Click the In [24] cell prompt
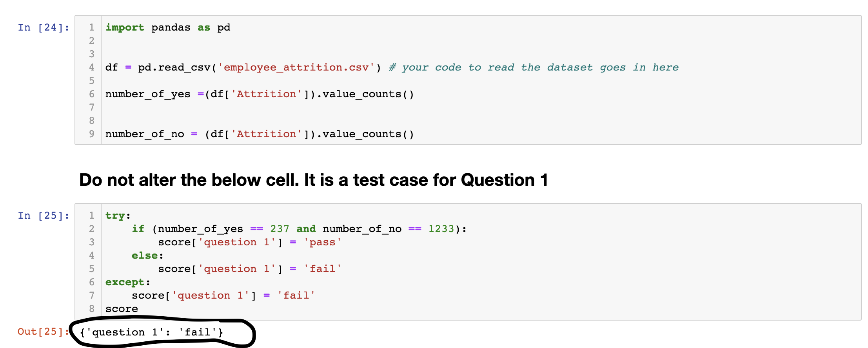This screenshot has height=348, width=868. (44, 27)
